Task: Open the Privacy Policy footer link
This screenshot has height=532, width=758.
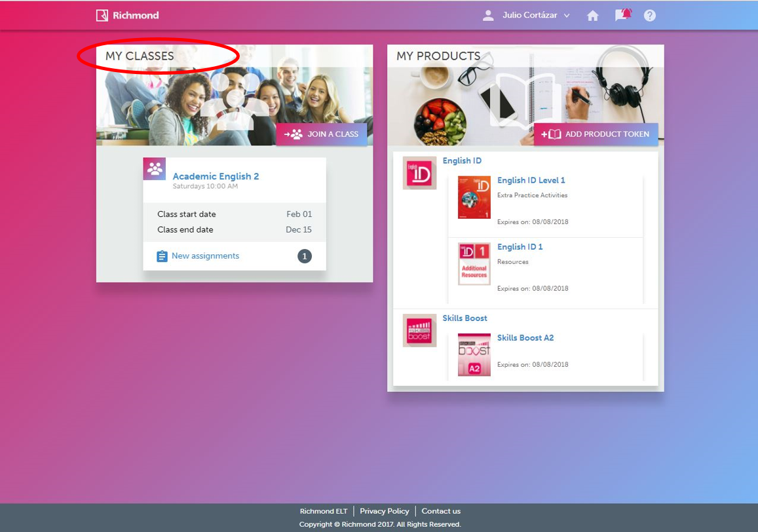Action: [x=384, y=511]
